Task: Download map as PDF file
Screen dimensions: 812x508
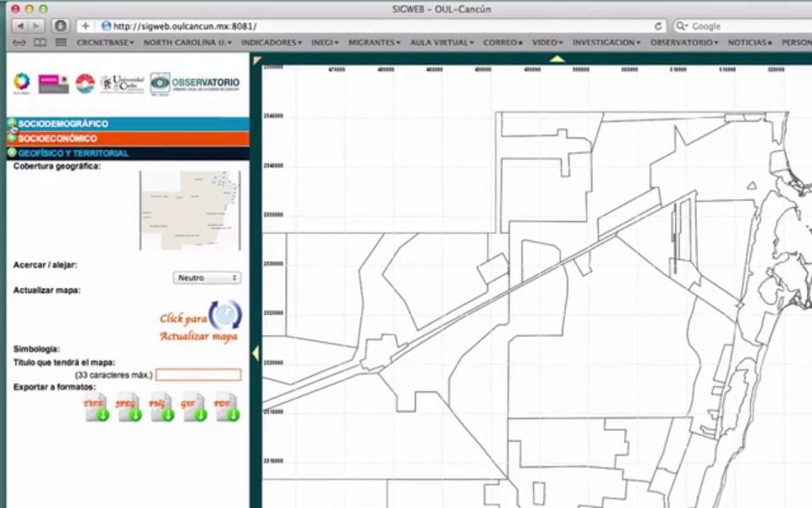Action: 227,407
